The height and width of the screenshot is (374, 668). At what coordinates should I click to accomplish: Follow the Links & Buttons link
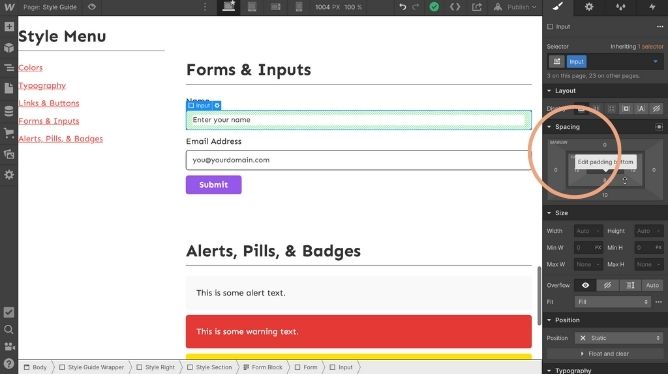pos(49,103)
